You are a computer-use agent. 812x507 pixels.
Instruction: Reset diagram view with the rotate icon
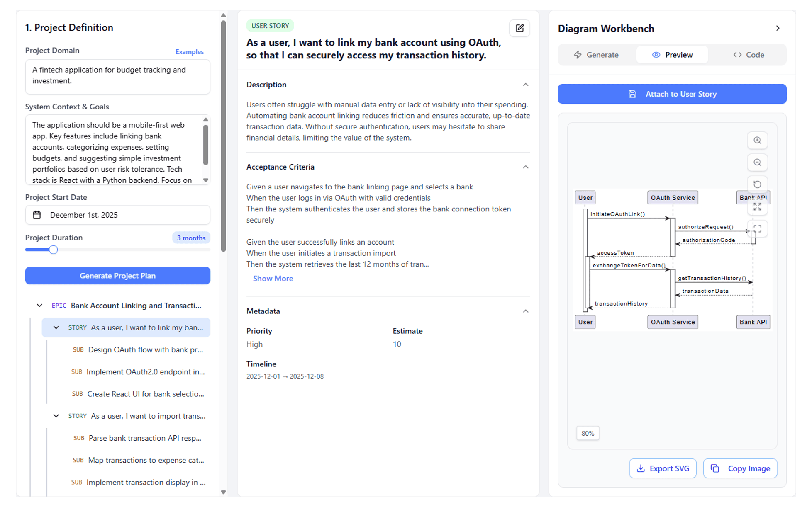pos(757,184)
